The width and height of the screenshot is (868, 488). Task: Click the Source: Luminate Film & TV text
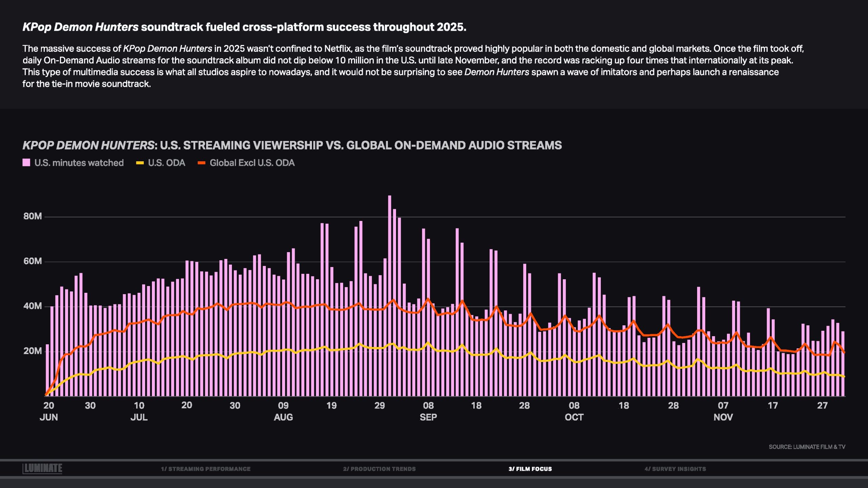pos(807,447)
